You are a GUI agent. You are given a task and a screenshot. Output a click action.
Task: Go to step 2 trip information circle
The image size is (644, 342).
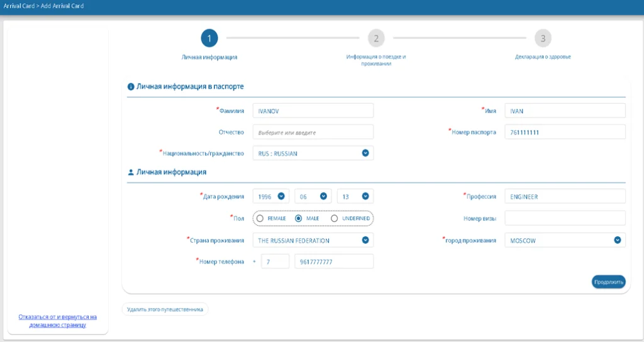376,38
